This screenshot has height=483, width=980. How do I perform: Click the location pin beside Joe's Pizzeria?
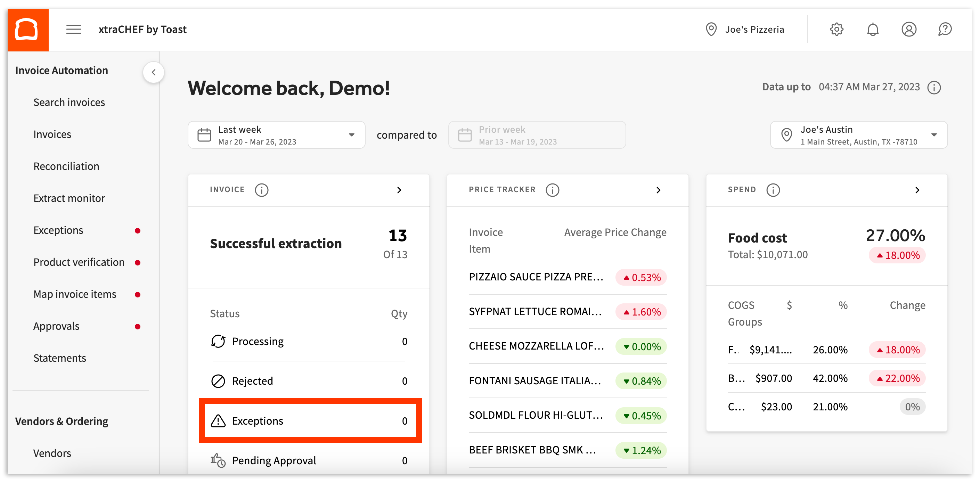tap(712, 29)
